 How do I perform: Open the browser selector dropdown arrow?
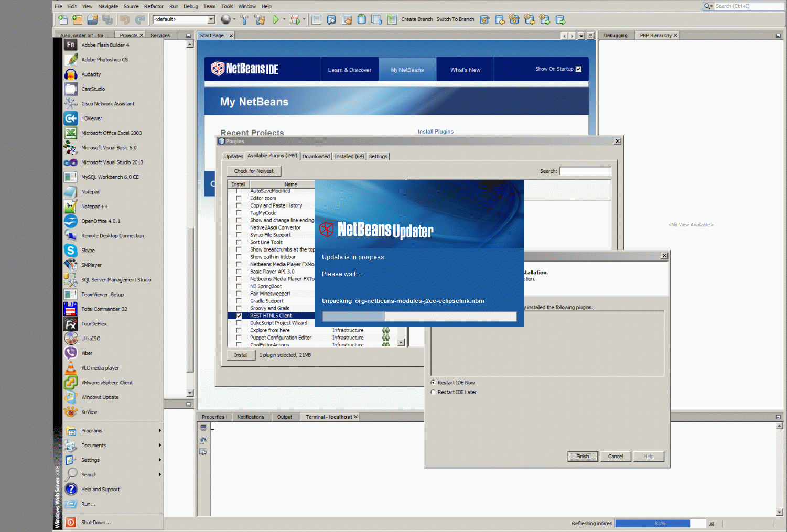[234, 20]
